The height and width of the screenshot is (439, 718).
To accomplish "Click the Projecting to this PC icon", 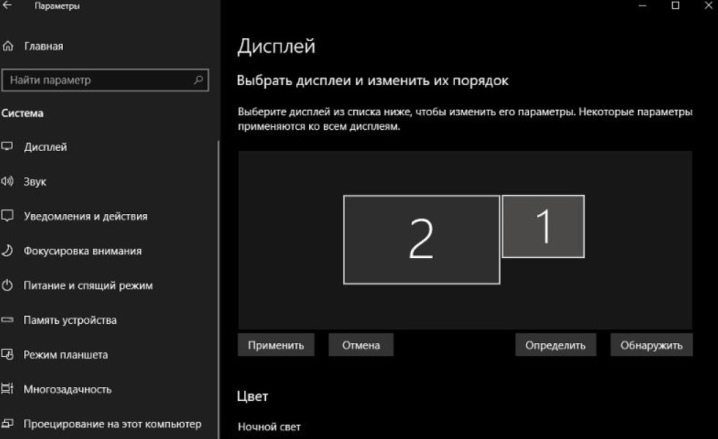I will 7,423.
